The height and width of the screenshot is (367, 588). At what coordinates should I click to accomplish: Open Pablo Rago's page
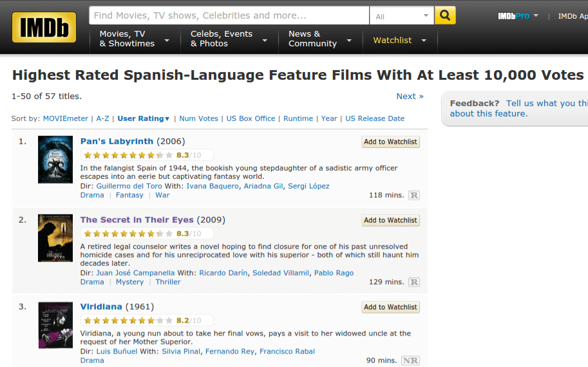[334, 273]
